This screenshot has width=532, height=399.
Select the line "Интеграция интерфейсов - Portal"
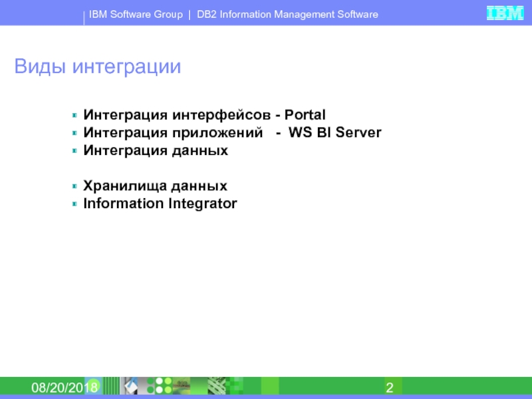click(x=204, y=115)
